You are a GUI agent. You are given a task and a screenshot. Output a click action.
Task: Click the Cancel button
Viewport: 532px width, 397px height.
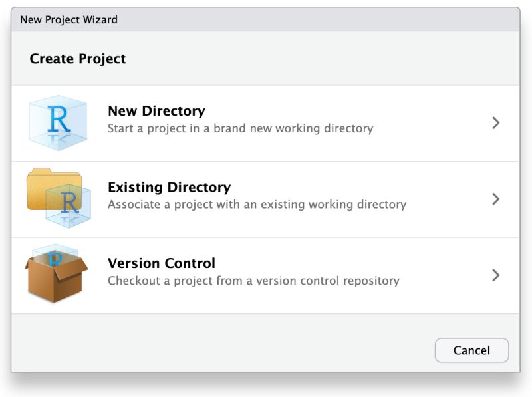click(x=471, y=350)
